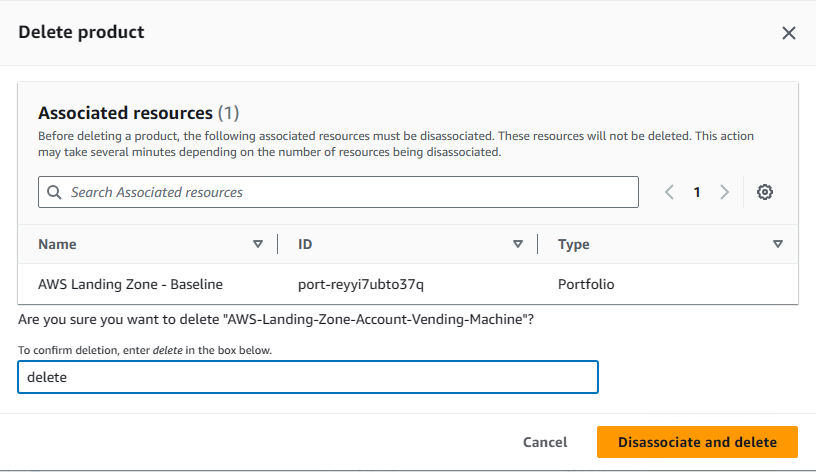This screenshot has width=816, height=472.
Task: Click the Type column header label
Action: click(x=573, y=245)
